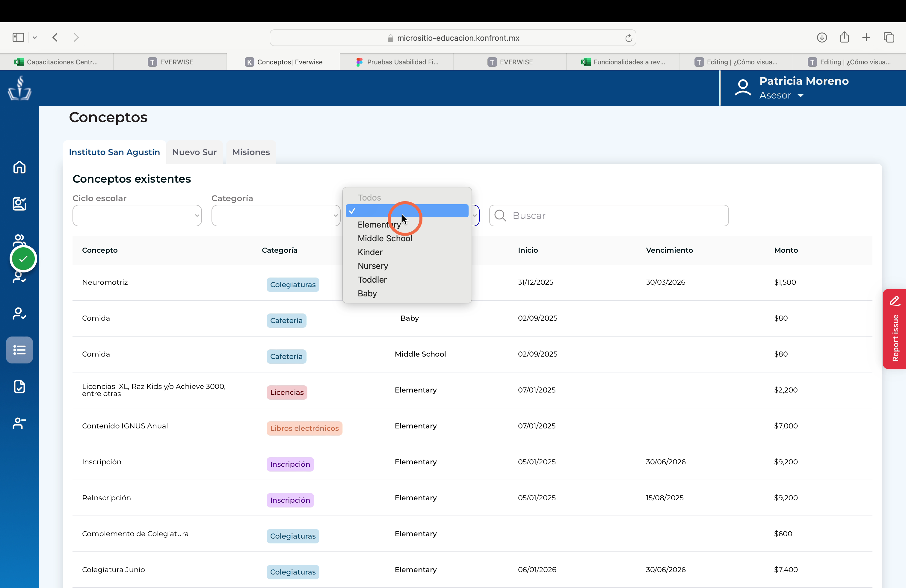Viewport: 906px width, 588px height.
Task: Open the contact card icon in sidebar
Action: (19, 204)
